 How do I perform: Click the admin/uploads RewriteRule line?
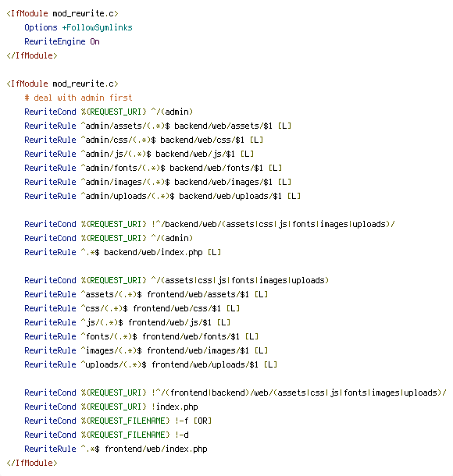[162, 196]
